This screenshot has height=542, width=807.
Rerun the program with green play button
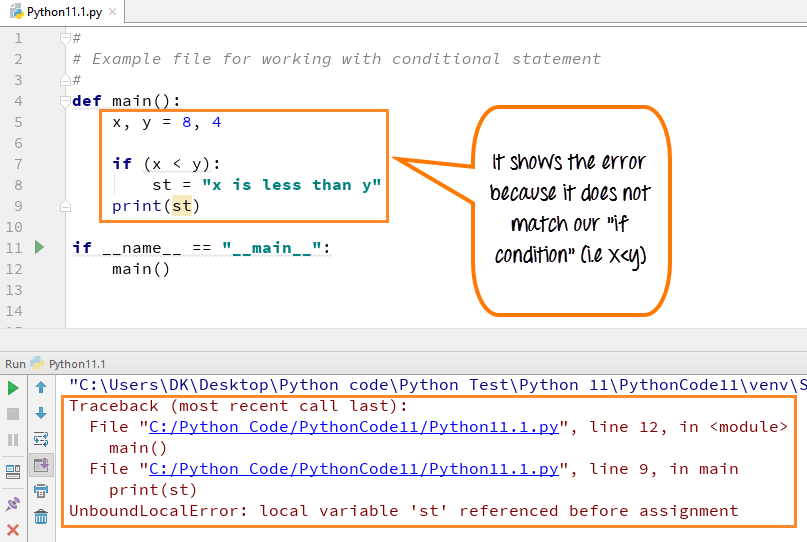13,387
